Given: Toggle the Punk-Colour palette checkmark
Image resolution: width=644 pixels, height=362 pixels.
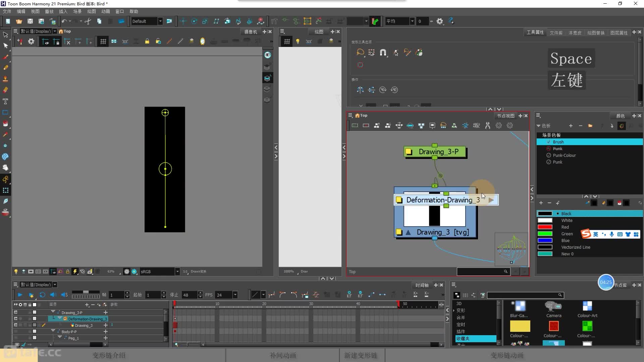Looking at the screenshot, I should 549,155.
